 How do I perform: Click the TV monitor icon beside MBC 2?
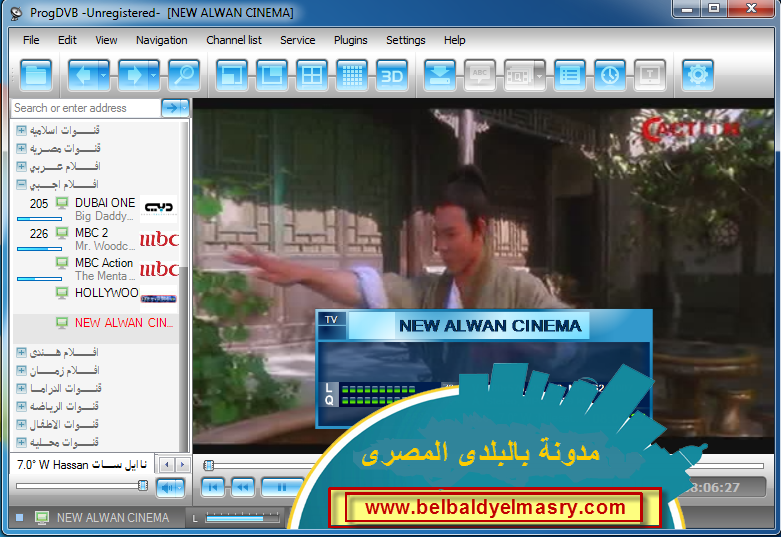(62, 233)
